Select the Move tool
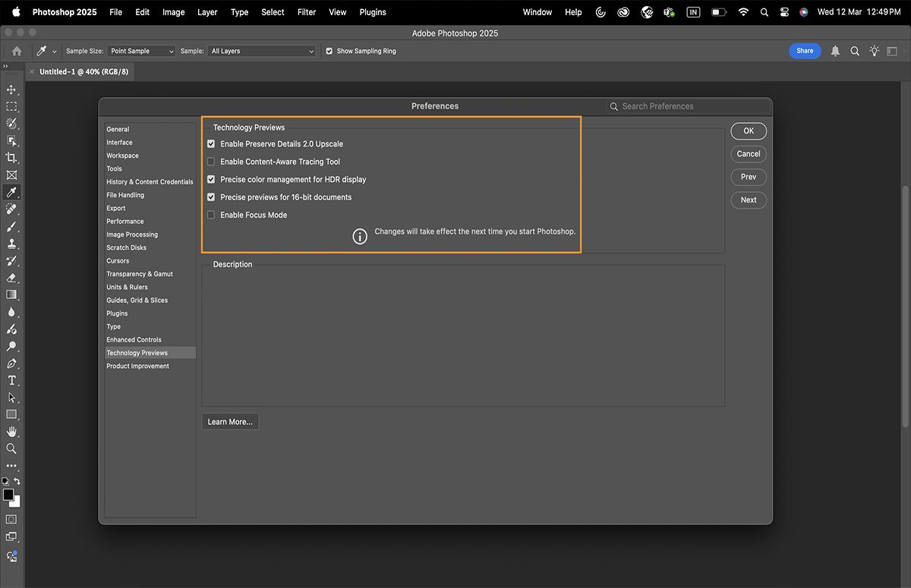 [x=11, y=90]
